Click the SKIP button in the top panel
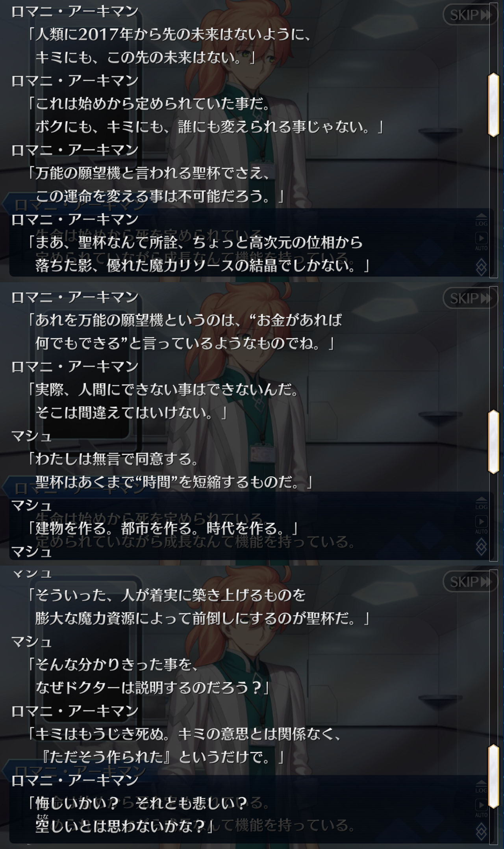Viewport: 504px width, 849px height. coord(469,15)
